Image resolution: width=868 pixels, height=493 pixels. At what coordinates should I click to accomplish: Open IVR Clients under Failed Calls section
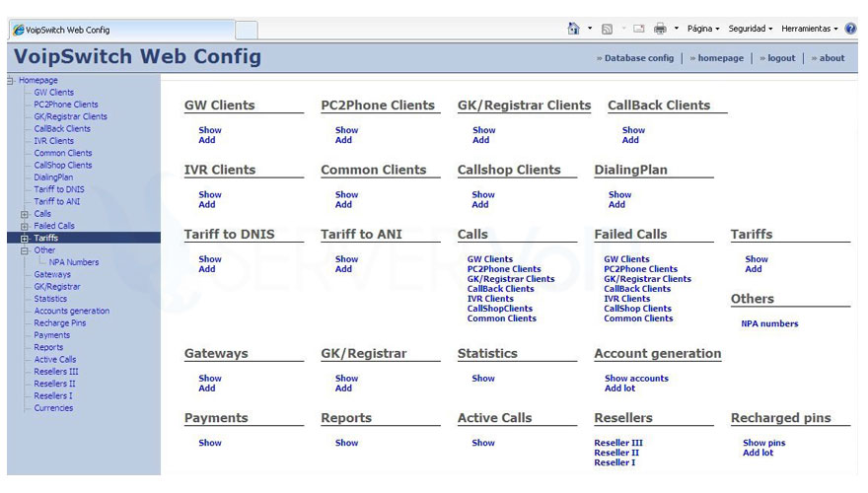[x=626, y=299]
